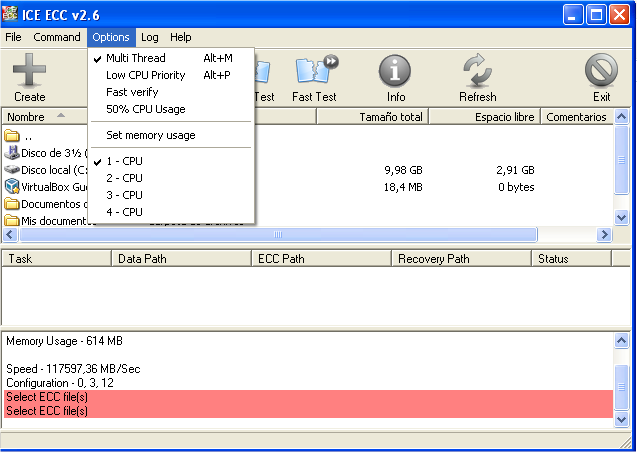Select the Disco local (C:) drive
Viewport: 637px width, 452px height.
[x=46, y=170]
